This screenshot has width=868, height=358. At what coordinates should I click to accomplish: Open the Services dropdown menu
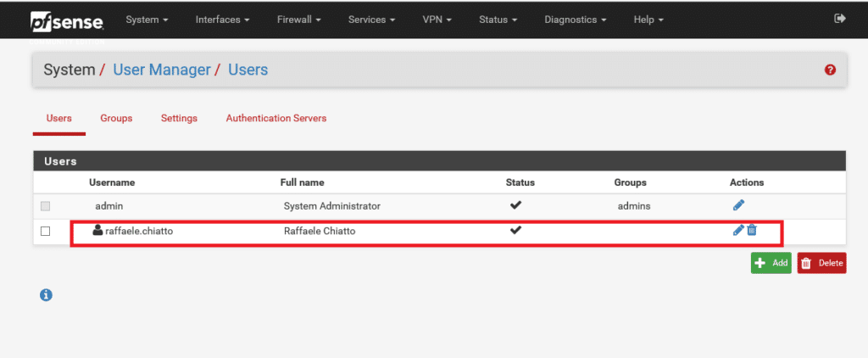(371, 20)
